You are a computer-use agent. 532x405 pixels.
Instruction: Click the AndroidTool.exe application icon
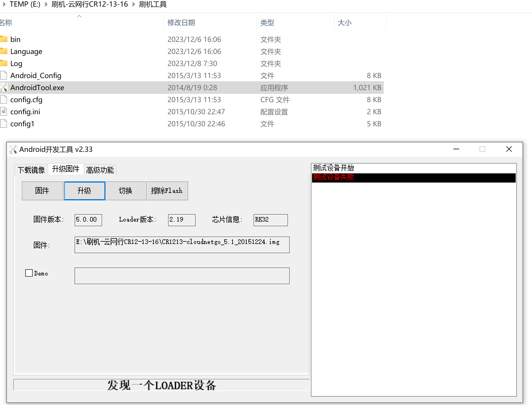coord(3,87)
